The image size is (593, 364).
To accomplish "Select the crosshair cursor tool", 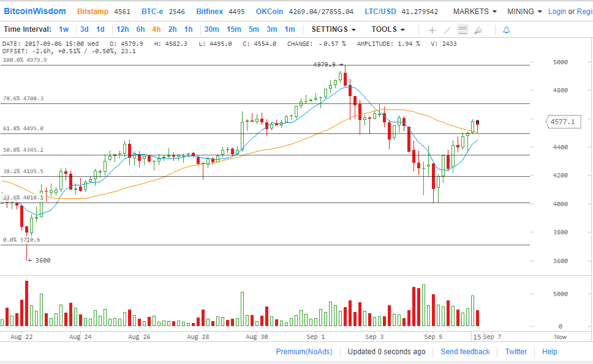I will click(432, 30).
